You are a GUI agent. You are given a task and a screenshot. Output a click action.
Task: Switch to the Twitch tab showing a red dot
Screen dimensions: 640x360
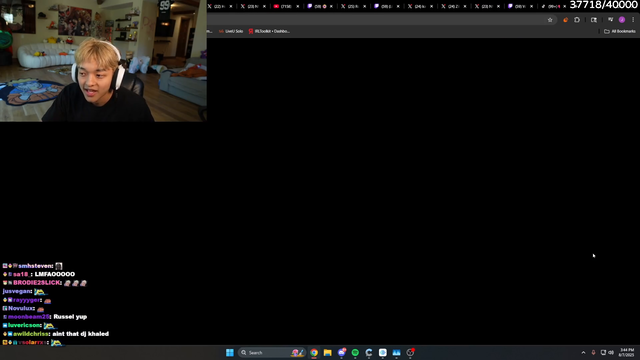(319, 6)
